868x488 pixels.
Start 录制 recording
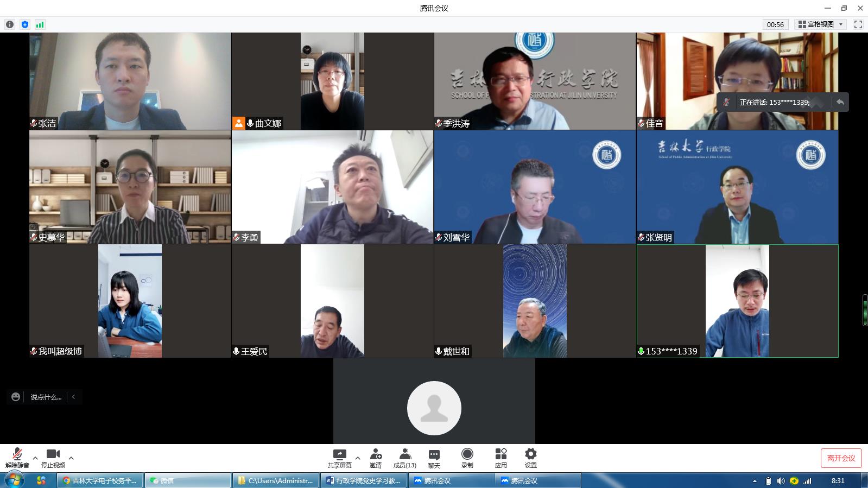coord(467,458)
